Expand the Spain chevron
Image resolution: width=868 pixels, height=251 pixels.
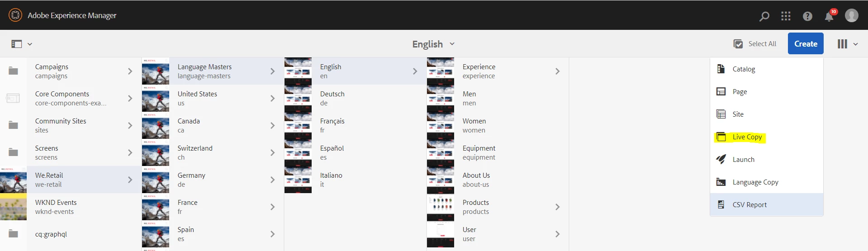pyautogui.click(x=272, y=234)
